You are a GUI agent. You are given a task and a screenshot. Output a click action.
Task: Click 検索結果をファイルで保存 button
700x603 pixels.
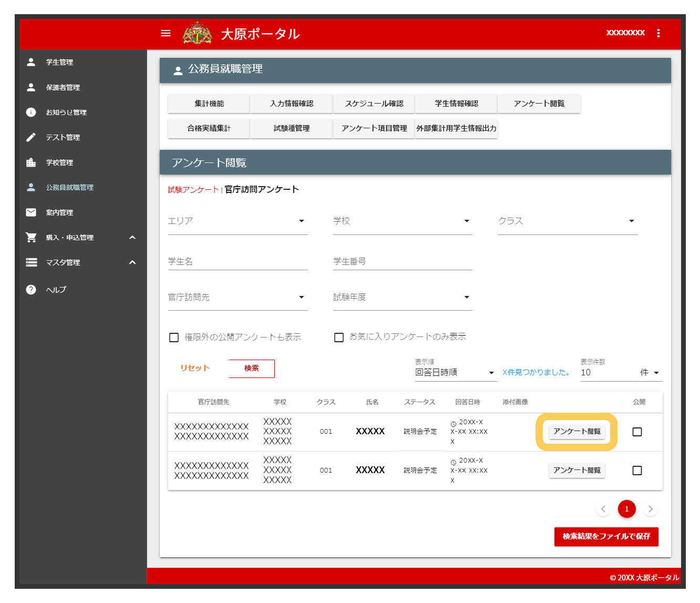click(x=606, y=537)
